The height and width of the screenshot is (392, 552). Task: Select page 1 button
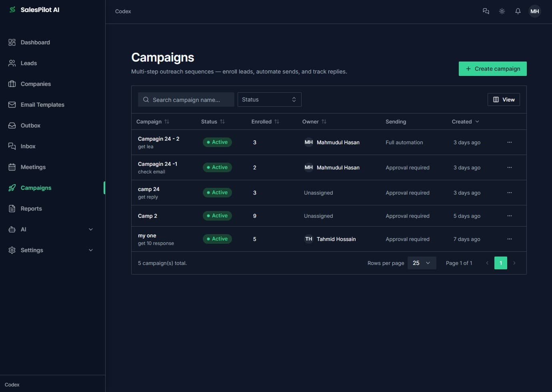pos(501,263)
